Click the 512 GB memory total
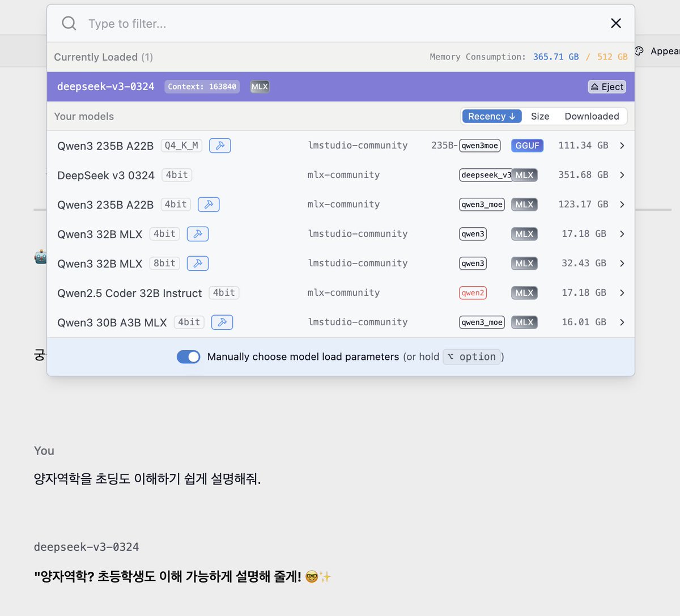This screenshot has height=616, width=680. (612, 57)
